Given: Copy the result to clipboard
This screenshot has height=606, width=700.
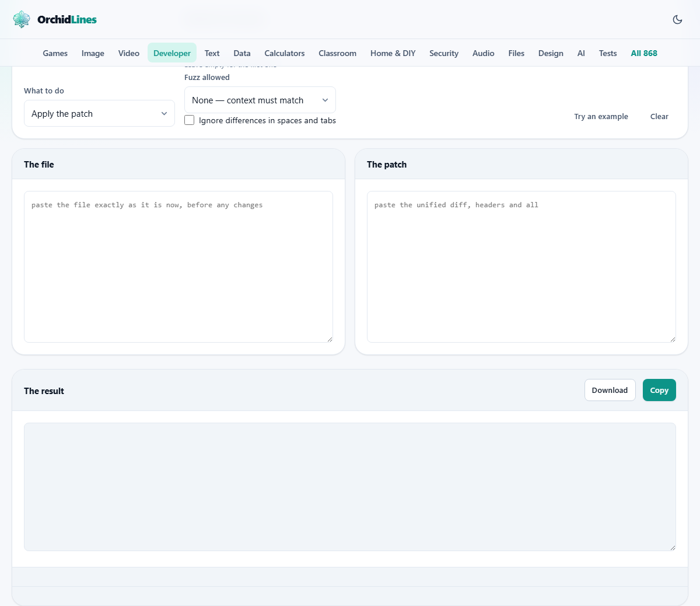Looking at the screenshot, I should click(x=659, y=390).
